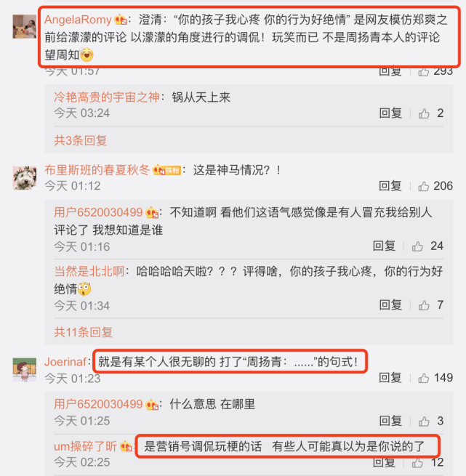Like um操碎了昕's reply with 12 likes
Image resolution: width=466 pixels, height=476 pixels.
point(417,463)
